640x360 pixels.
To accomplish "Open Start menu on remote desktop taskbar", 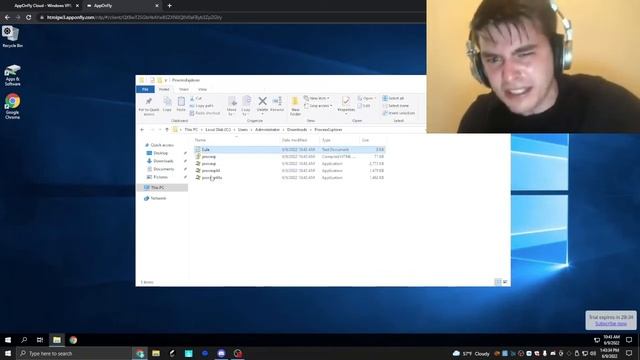I will [8, 340].
